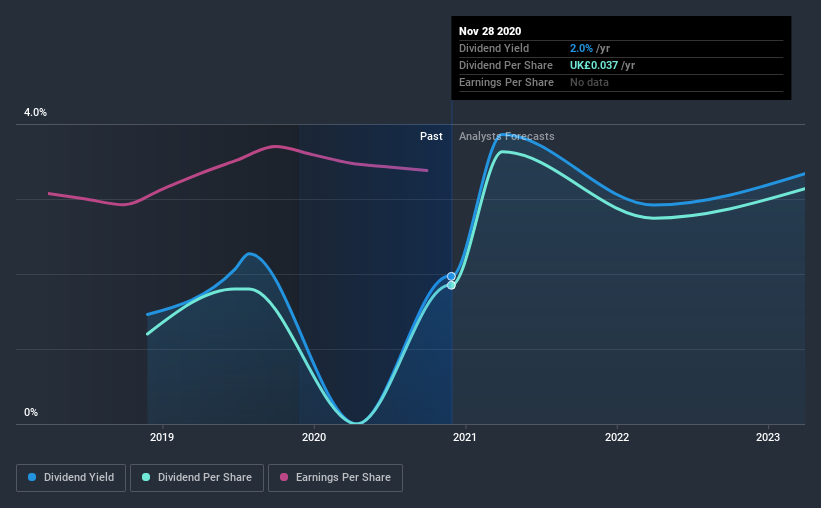Click the tooltip Earnings Per Share row label
The width and height of the screenshot is (821, 508).
[506, 82]
